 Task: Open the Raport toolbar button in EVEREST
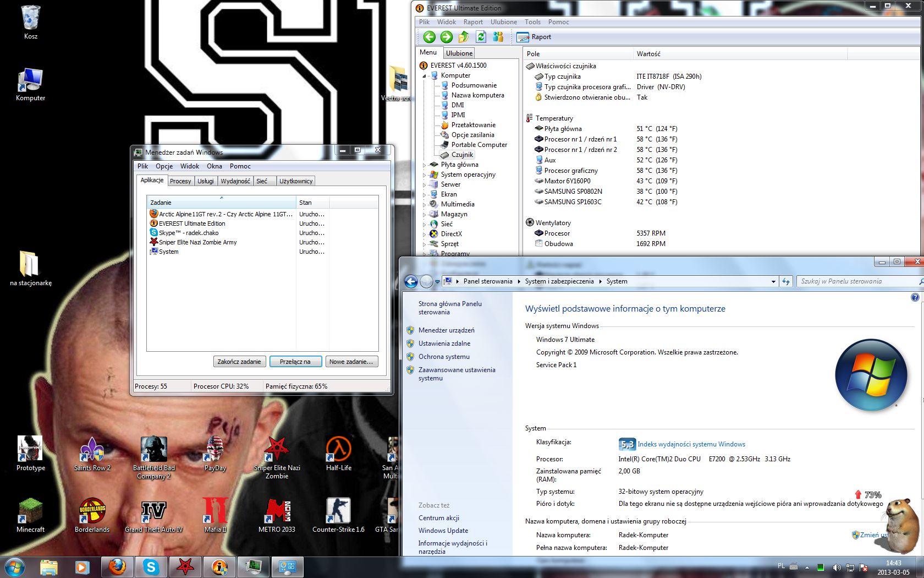[533, 37]
